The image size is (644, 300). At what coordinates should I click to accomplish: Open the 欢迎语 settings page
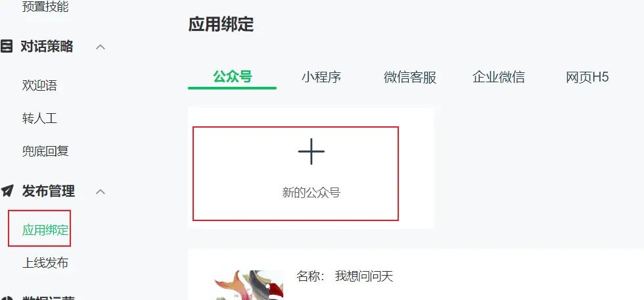39,86
